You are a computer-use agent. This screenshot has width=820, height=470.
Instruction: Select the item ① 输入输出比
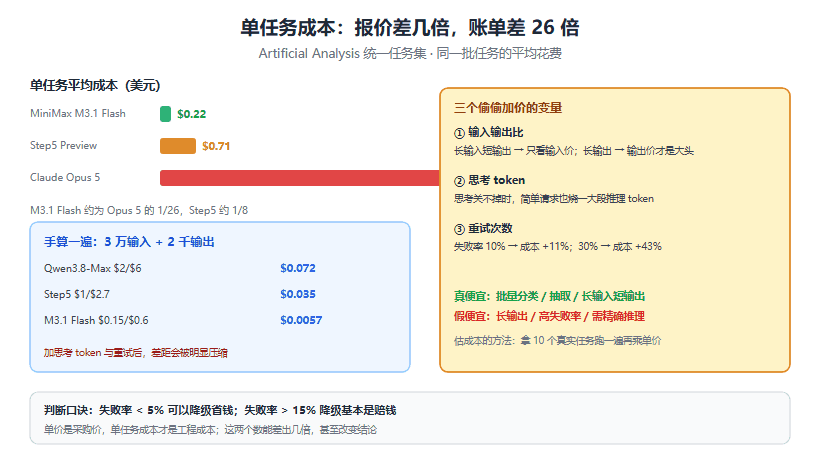pyautogui.click(x=488, y=132)
